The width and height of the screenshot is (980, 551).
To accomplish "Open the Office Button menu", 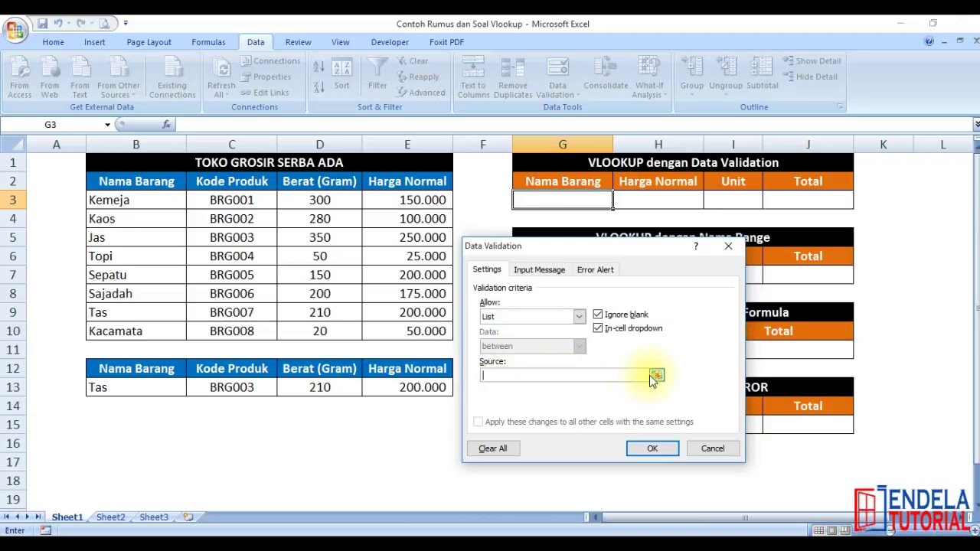I will 15,30.
